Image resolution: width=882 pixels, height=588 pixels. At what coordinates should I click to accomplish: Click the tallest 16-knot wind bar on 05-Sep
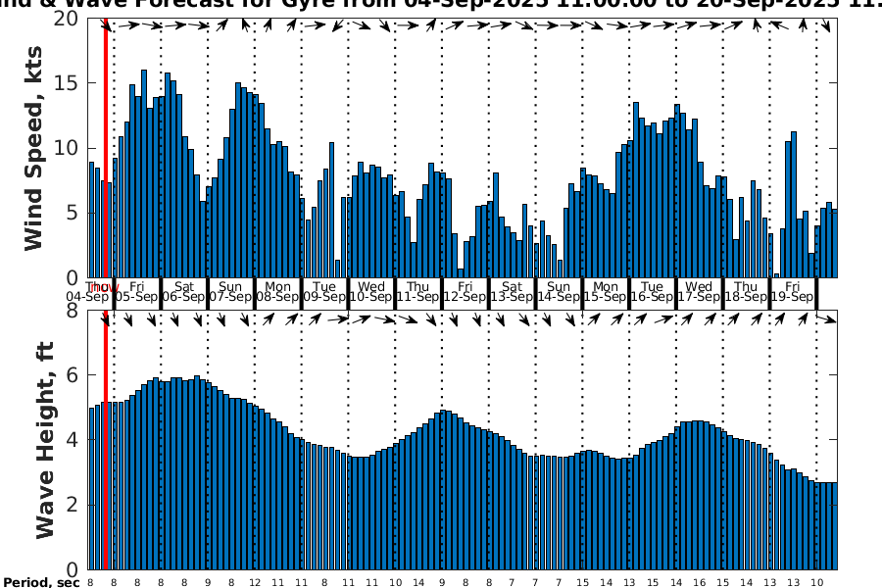tap(144, 173)
